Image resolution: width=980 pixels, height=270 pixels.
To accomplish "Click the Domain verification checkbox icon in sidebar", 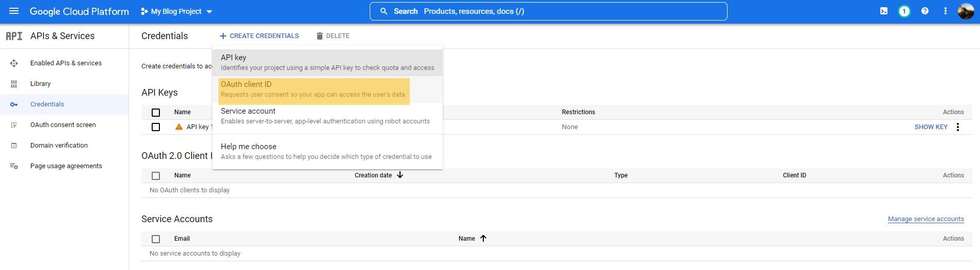I will pyautogui.click(x=14, y=146).
